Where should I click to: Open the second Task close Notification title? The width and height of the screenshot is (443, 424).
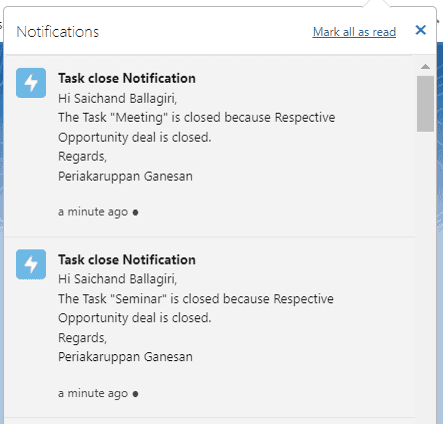pyautogui.click(x=127, y=260)
